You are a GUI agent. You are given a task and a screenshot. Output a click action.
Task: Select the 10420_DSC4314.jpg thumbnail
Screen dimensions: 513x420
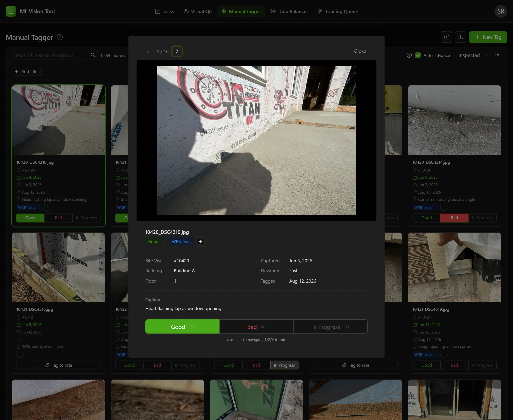coord(454,120)
